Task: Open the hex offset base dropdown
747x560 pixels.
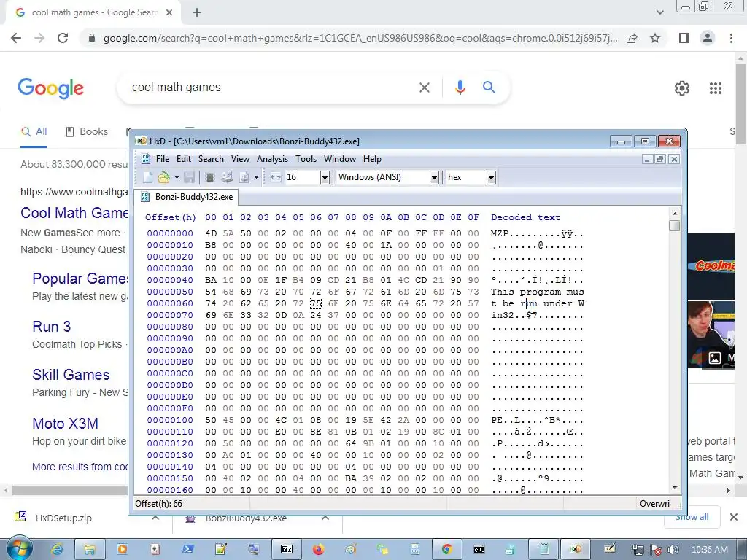Action: tap(491, 178)
